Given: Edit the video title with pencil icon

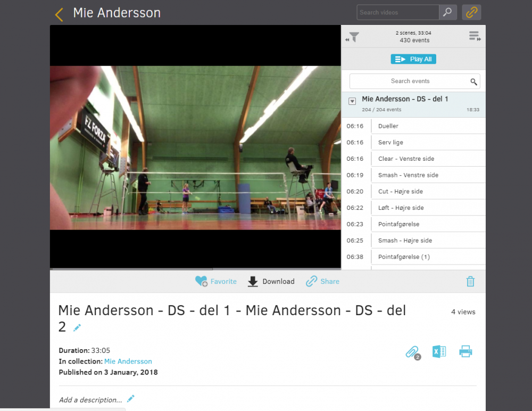Looking at the screenshot, I should (77, 327).
